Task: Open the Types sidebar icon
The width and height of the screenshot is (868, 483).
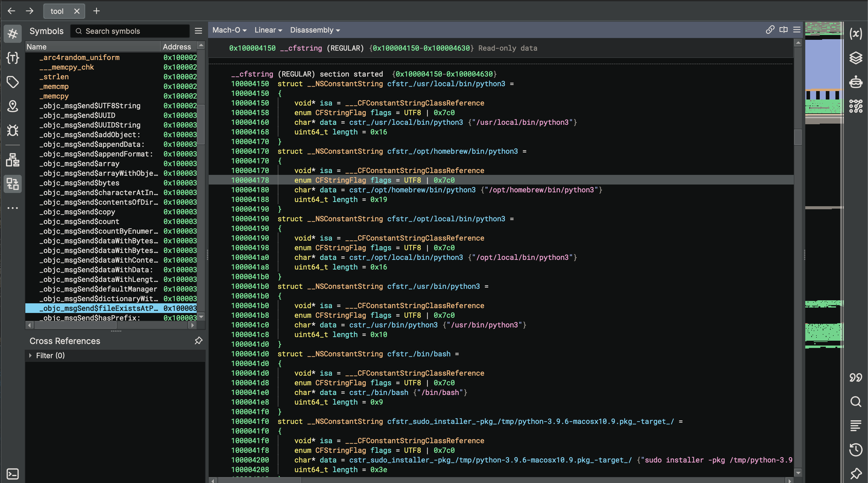Action: tap(12, 58)
